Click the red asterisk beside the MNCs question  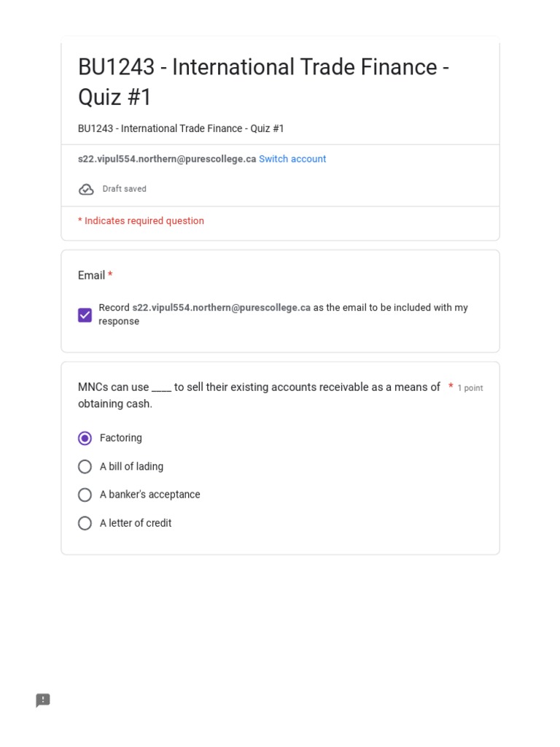[451, 387]
